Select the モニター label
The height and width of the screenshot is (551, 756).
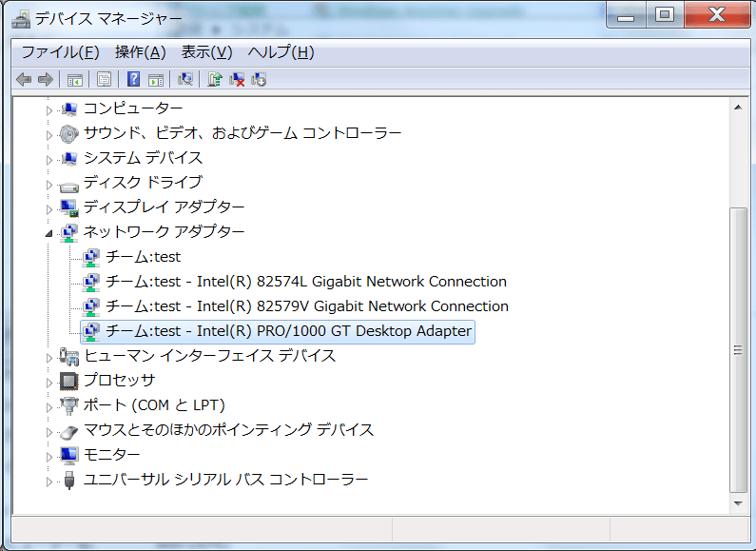pos(112,455)
